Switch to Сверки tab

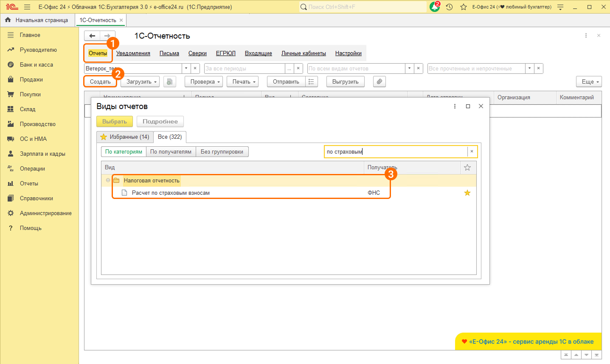pyautogui.click(x=197, y=53)
